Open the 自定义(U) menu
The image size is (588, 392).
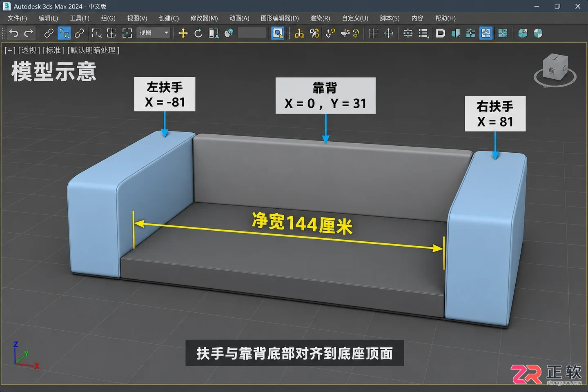click(355, 18)
